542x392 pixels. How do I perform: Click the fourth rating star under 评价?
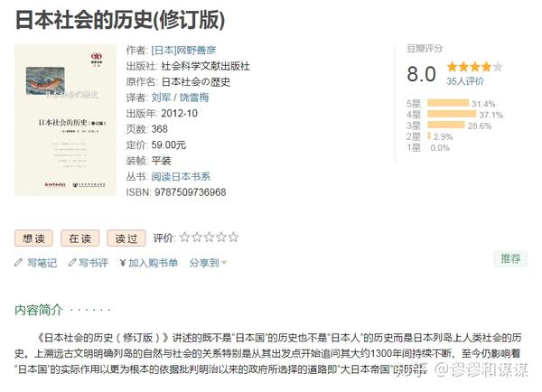[x=221, y=238]
